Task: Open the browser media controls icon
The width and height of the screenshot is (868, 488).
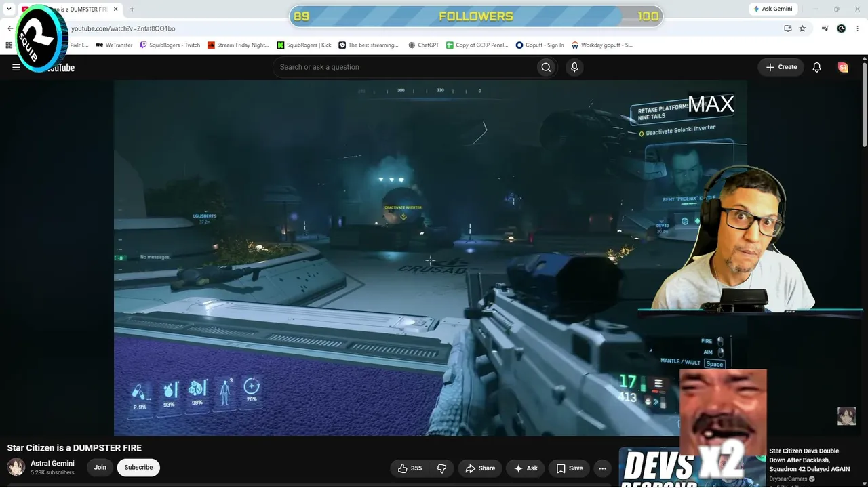Action: pos(825,28)
